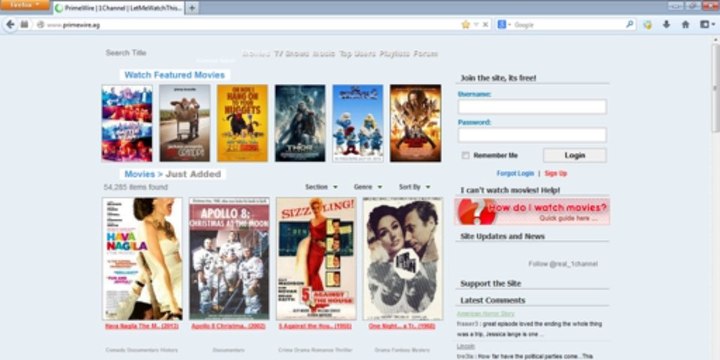Click the Sign Up link
Screen dimensions: 720x360
coord(556,174)
